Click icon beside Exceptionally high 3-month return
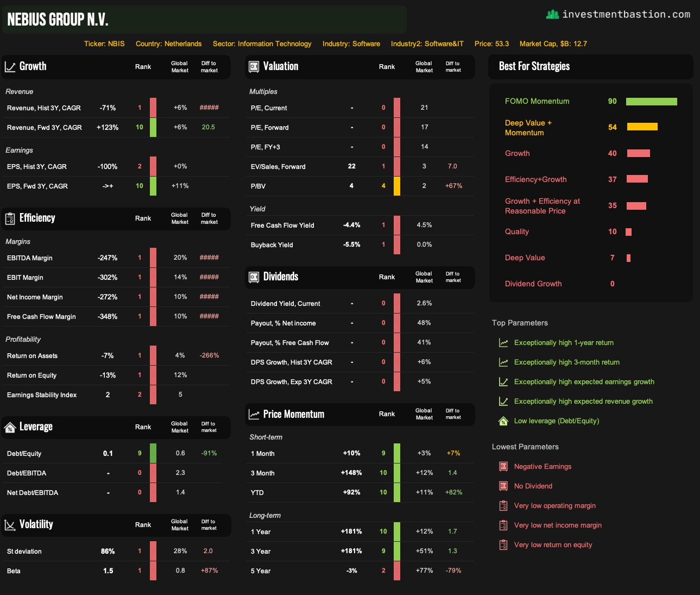 point(503,362)
